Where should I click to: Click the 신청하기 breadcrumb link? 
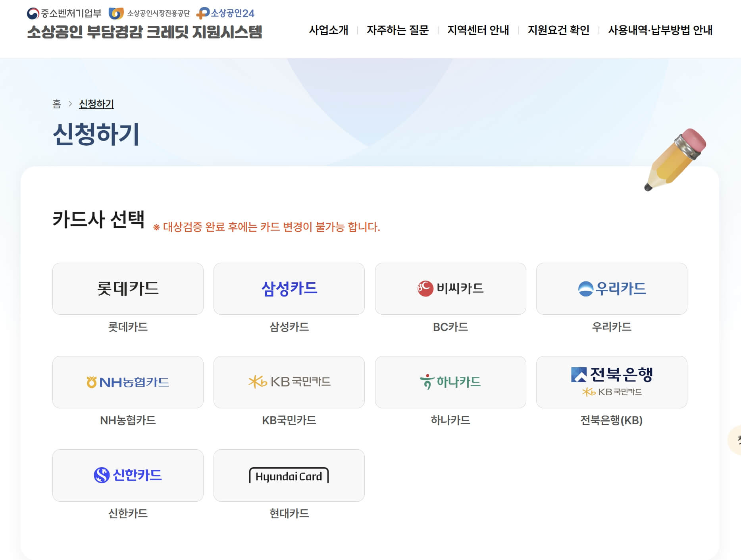pos(96,104)
